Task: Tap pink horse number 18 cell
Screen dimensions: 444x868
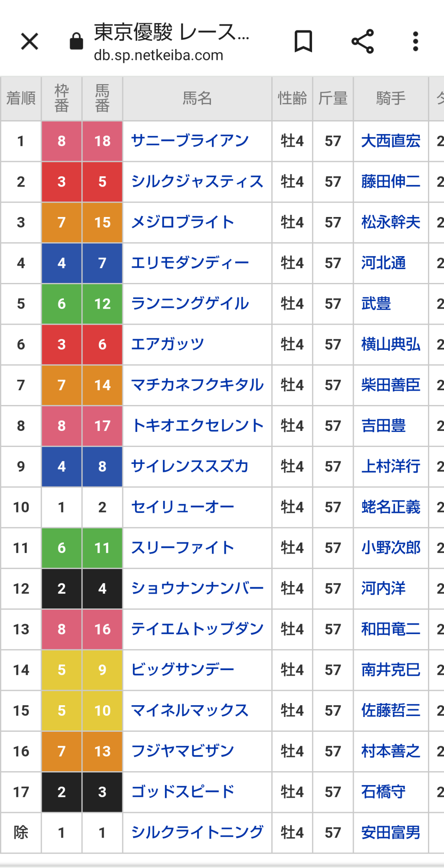Action: 102,141
